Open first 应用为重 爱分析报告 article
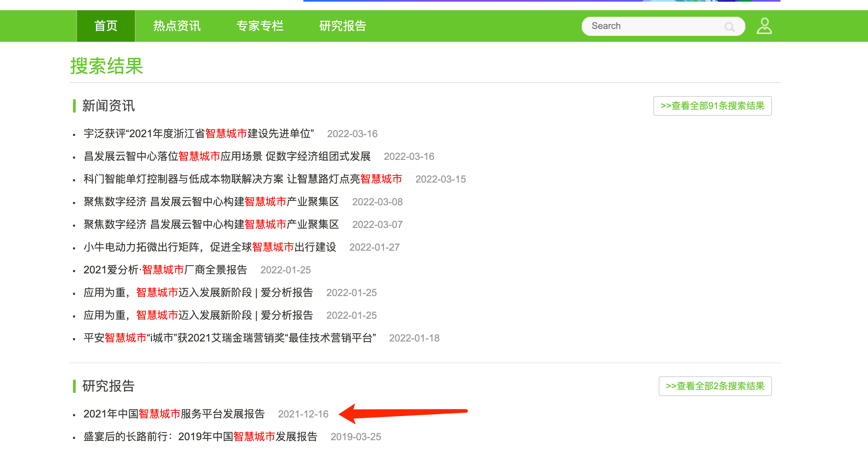 pos(198,292)
